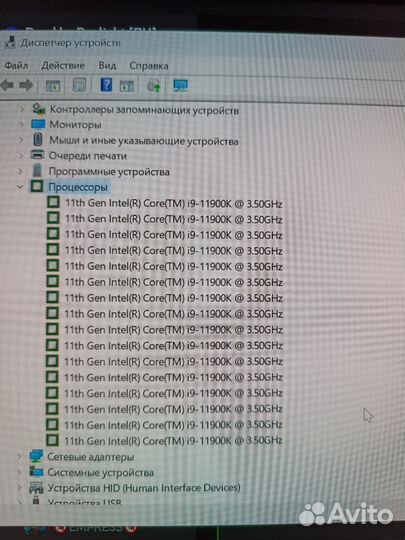Click the printer icon of Очереди печати
The image size is (405, 540).
(x=38, y=155)
